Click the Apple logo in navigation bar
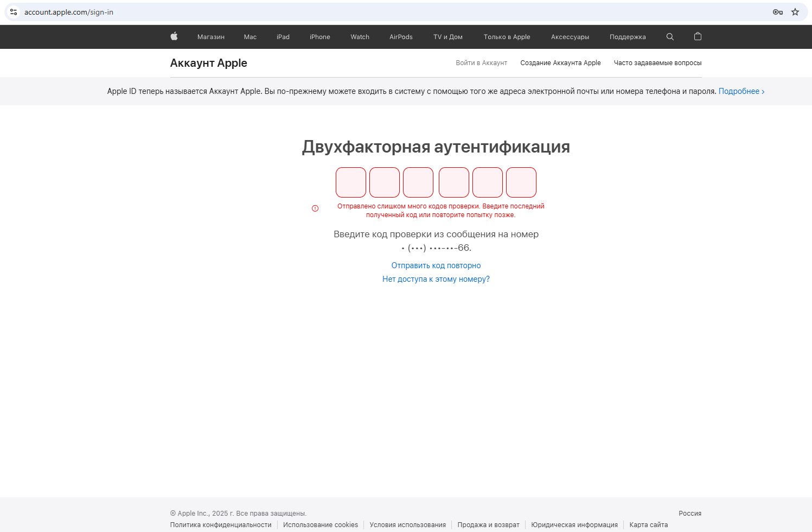Viewport: 812px width, 532px height. click(x=174, y=36)
